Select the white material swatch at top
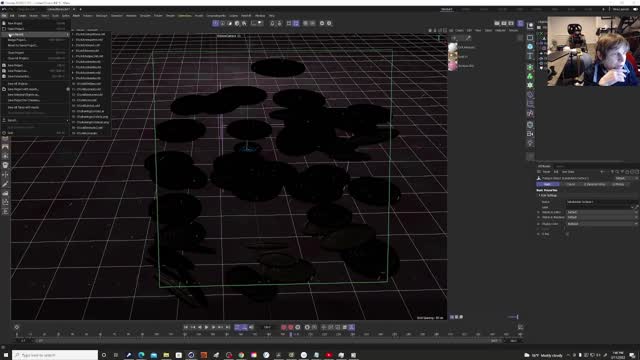This screenshot has height=360, width=640. (453, 47)
